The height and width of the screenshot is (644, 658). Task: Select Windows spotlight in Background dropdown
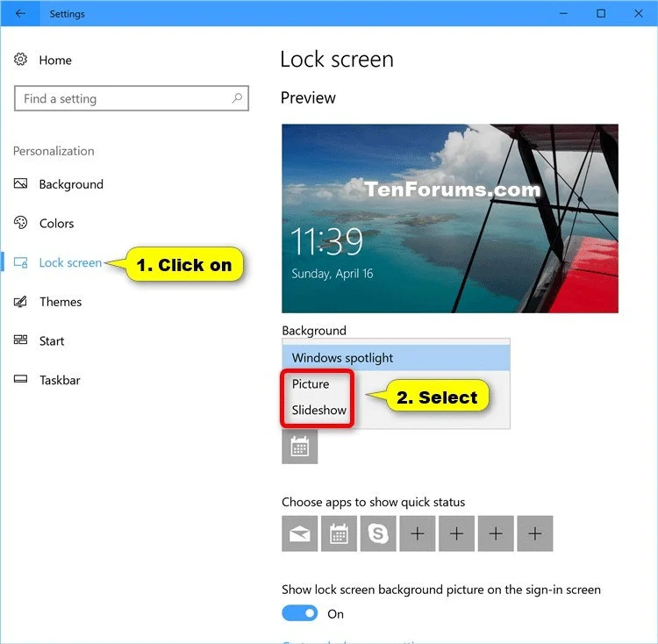coord(396,358)
